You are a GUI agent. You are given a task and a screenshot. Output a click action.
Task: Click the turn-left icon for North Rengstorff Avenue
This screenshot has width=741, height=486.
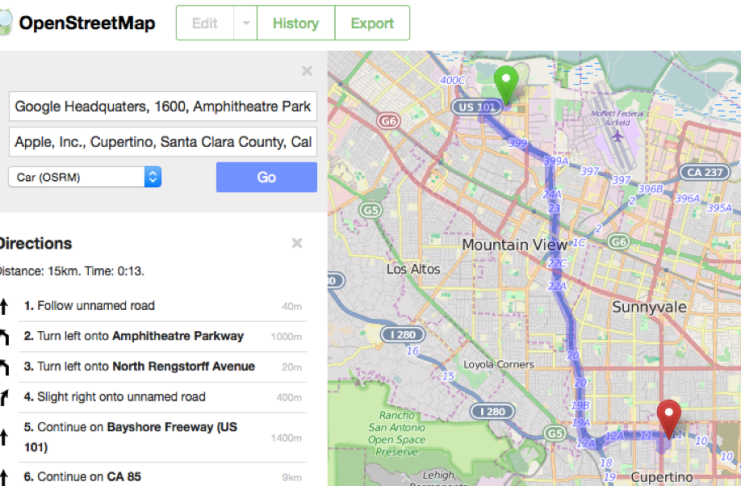point(4,367)
